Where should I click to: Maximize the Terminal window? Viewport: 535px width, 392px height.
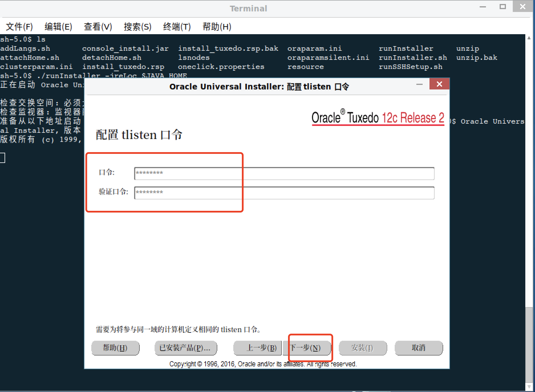pos(503,7)
